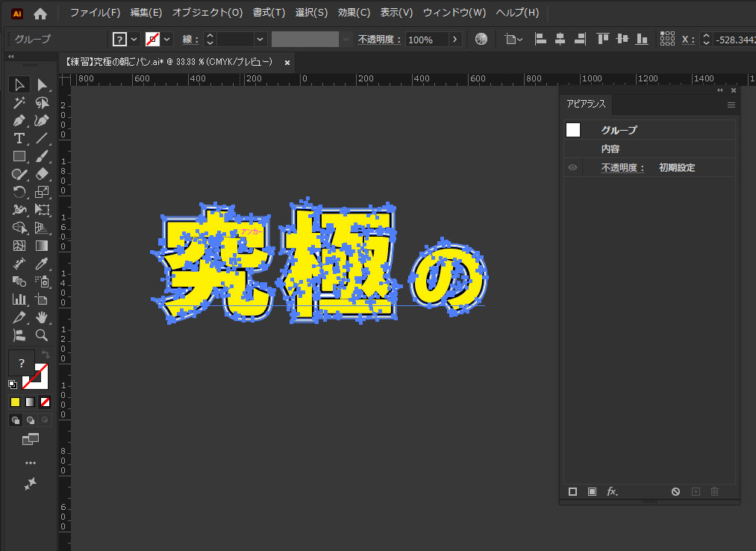Image resolution: width=756 pixels, height=551 pixels.
Task: Activate the Direct Selection tool
Action: pyautogui.click(x=43, y=85)
